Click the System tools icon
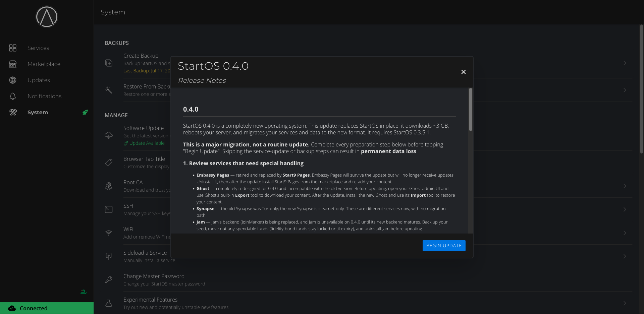 click(x=13, y=112)
